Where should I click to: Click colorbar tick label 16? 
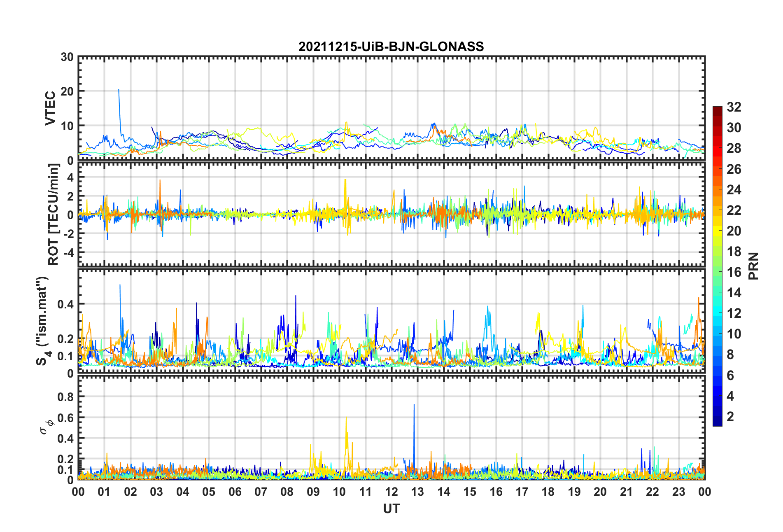[x=734, y=272]
